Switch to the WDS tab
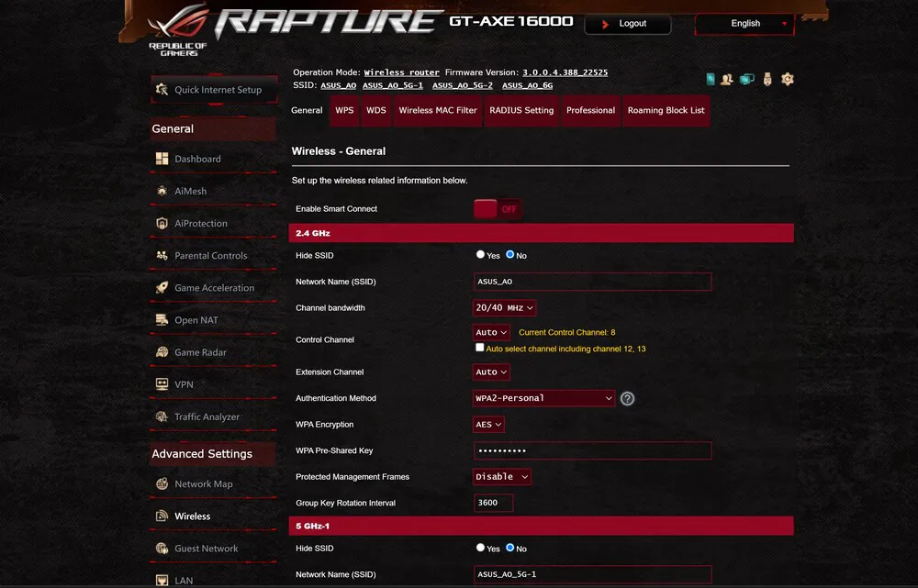This screenshot has height=588, width=918. click(x=375, y=110)
